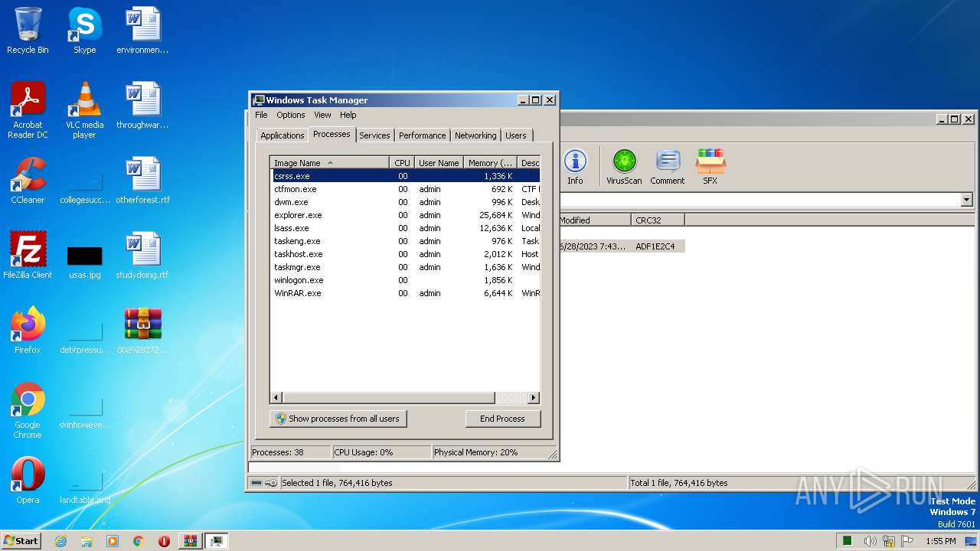Image resolution: width=980 pixels, height=551 pixels.
Task: Sort WinRAR list by CRC32 column
Action: point(658,220)
